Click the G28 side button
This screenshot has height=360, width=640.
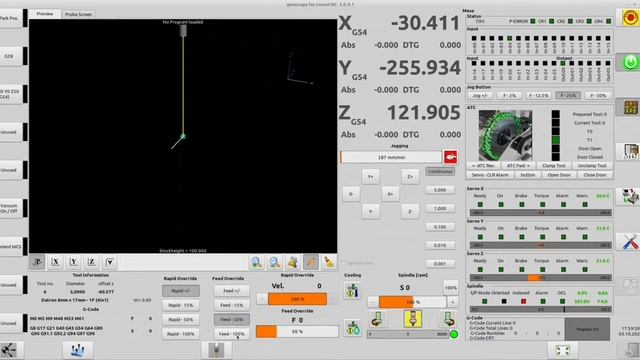click(x=11, y=56)
